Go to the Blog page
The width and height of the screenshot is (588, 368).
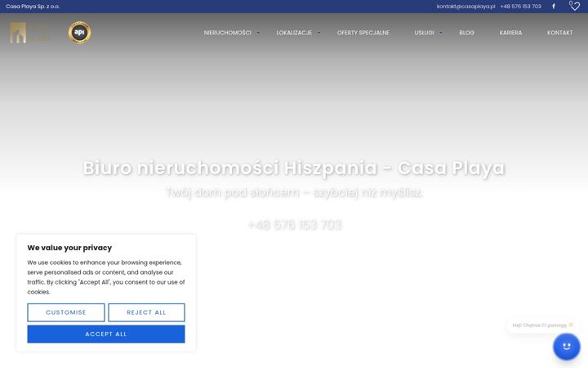click(466, 33)
